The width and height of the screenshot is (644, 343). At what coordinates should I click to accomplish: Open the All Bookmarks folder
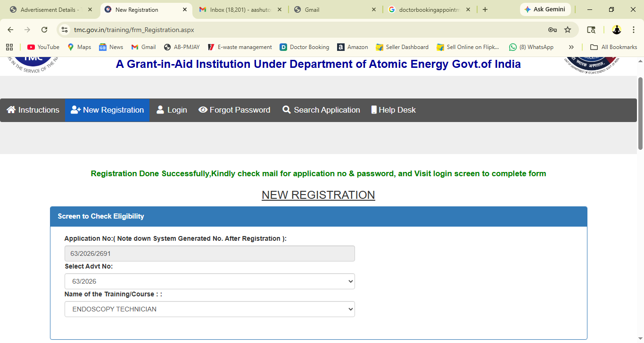point(613,47)
